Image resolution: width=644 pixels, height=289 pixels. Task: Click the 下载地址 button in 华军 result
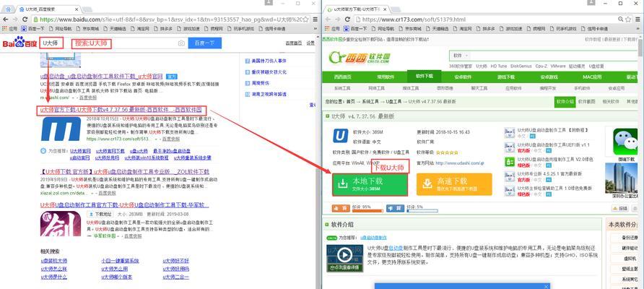point(100,214)
